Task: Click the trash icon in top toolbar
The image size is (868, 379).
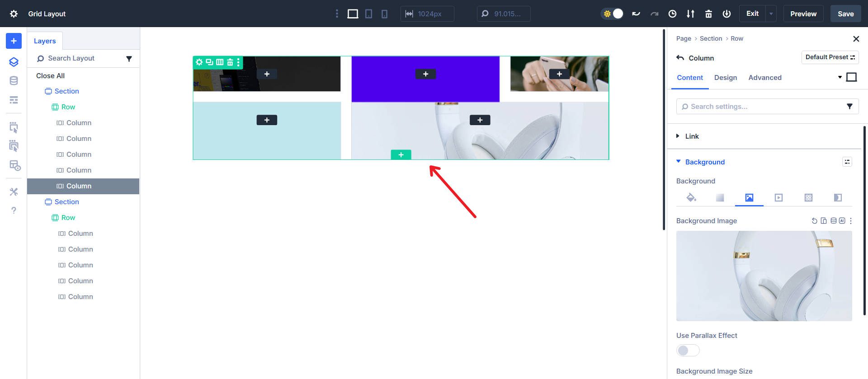Action: point(708,14)
